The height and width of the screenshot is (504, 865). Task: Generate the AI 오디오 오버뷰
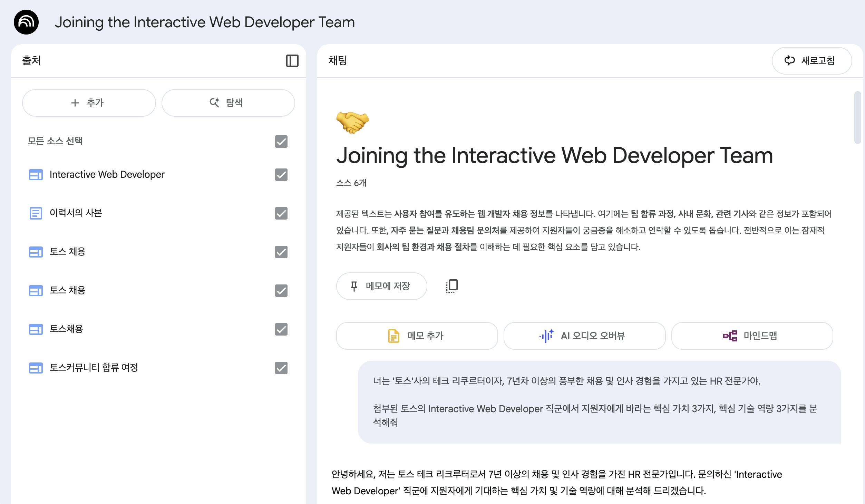point(584,336)
